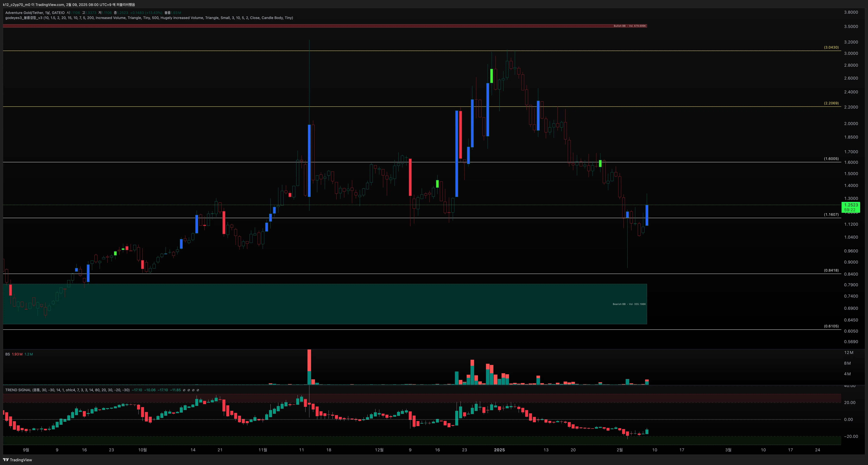Click the 3.8000 price axis value
868x465 pixels.
point(851,12)
